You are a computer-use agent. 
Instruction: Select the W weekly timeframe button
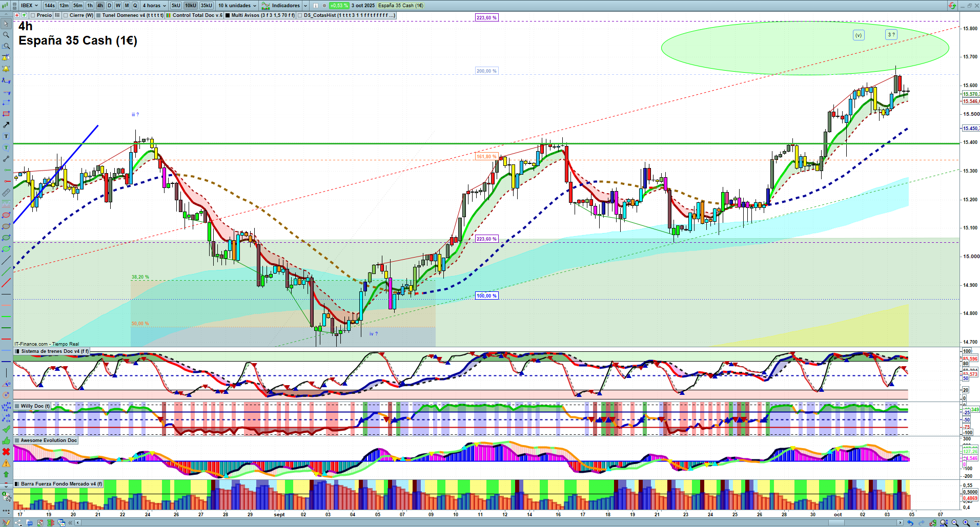tap(118, 6)
